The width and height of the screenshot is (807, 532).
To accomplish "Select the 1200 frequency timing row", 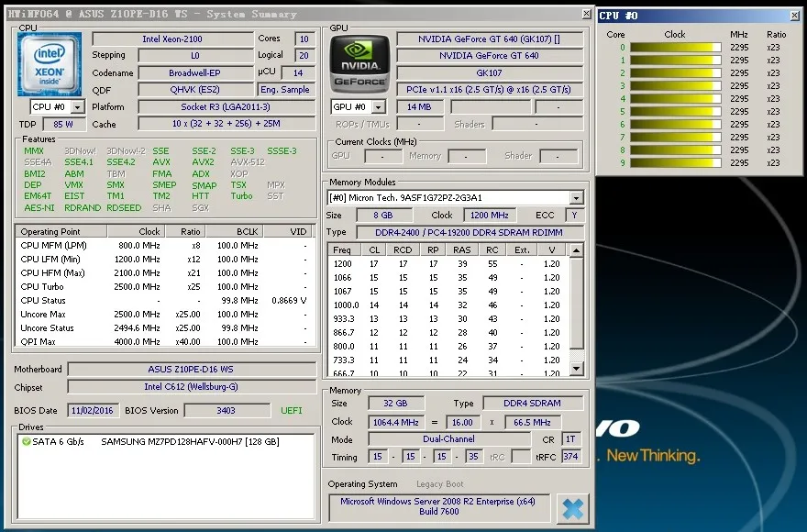I will coord(448,263).
